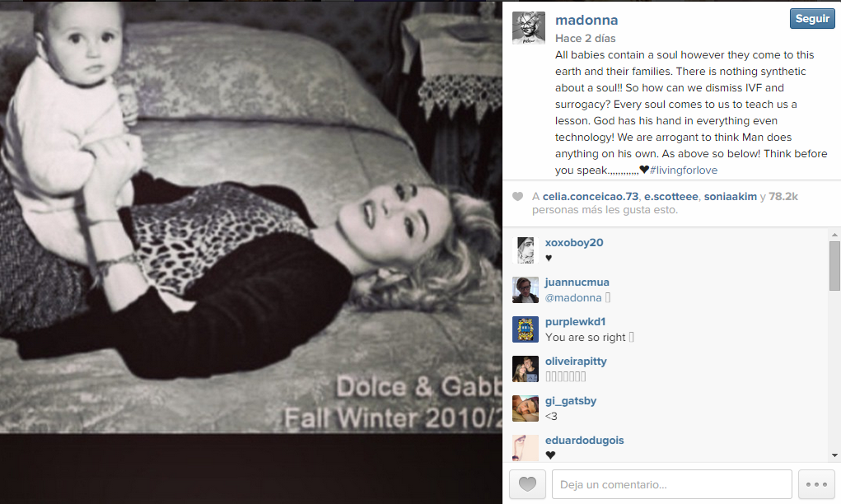Image resolution: width=841 pixels, height=504 pixels.
Task: Click the #livingforlove hashtag
Action: [x=684, y=170]
